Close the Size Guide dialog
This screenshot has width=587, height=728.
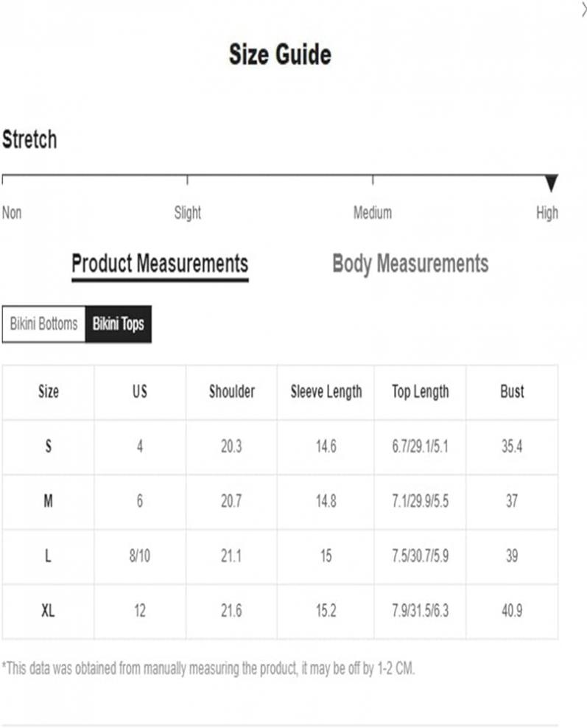584,10
